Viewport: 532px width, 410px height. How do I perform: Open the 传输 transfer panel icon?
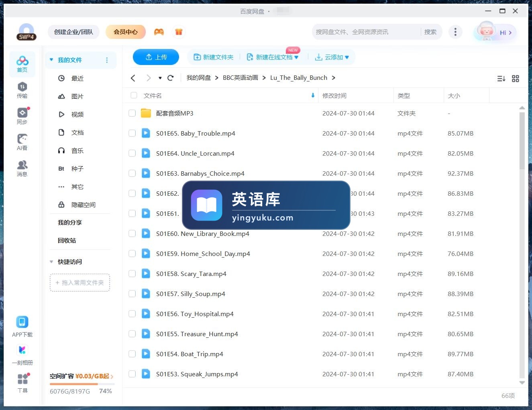22,90
